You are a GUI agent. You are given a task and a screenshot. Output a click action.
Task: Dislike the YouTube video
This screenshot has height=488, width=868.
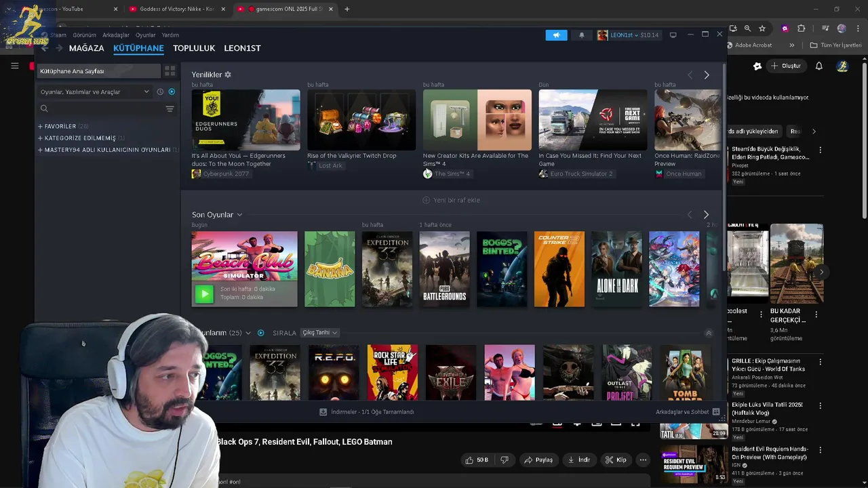pos(504,460)
